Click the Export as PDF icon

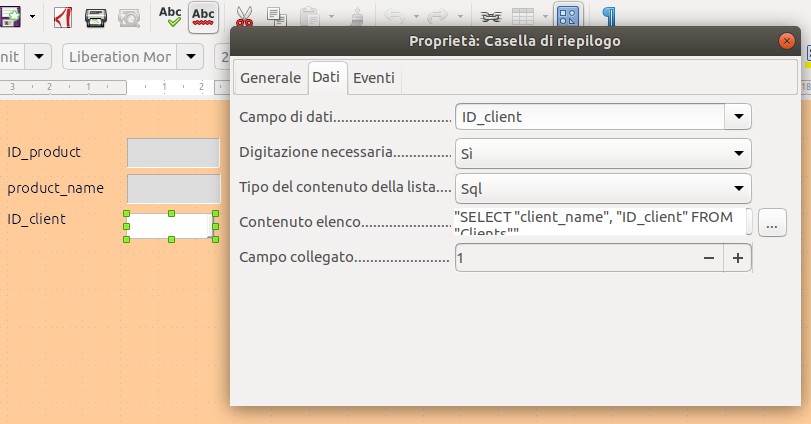62,17
